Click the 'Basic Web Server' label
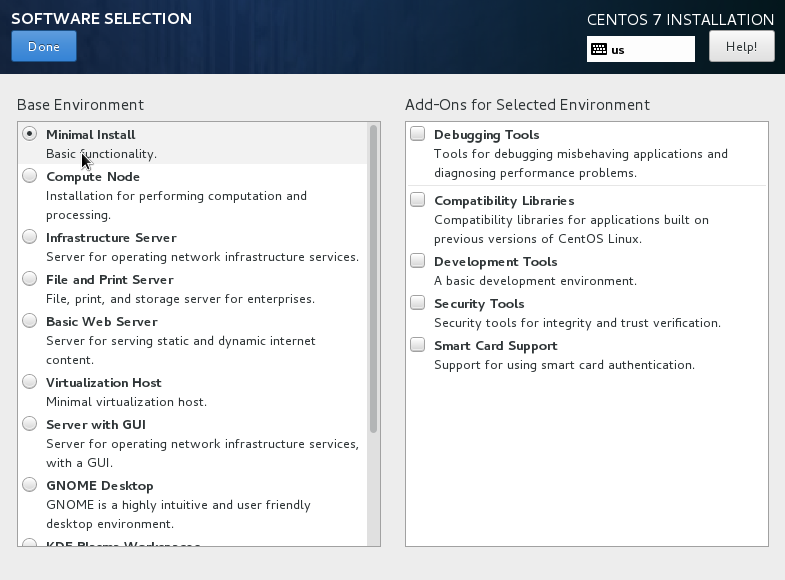This screenshot has height=580, width=785. pos(102,322)
